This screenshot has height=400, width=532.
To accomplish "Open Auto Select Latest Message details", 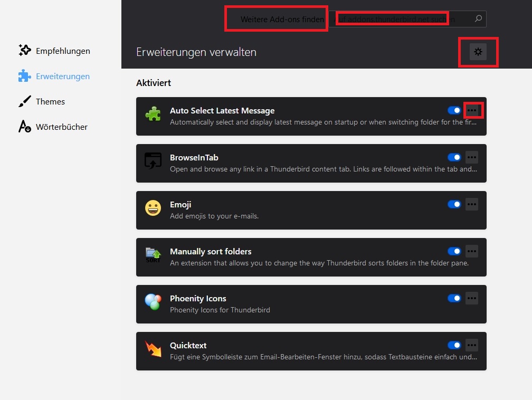I will (x=222, y=111).
